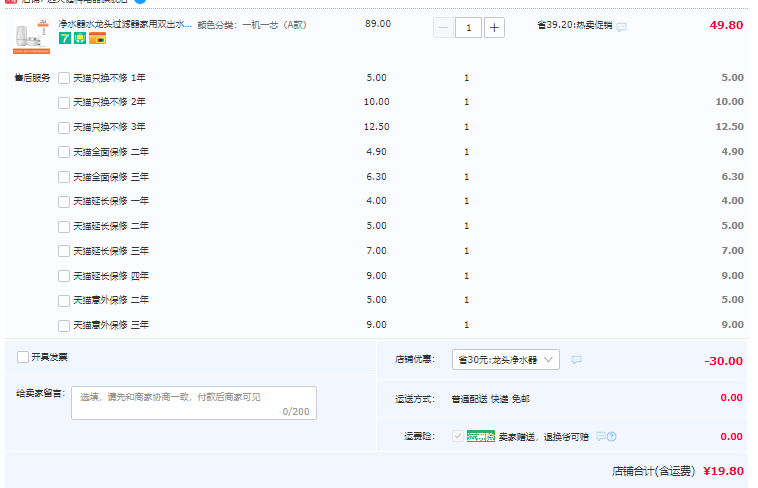Check 天猫只换不修 3年 option
Image resolution: width=758 pixels, height=488 pixels.
64,128
